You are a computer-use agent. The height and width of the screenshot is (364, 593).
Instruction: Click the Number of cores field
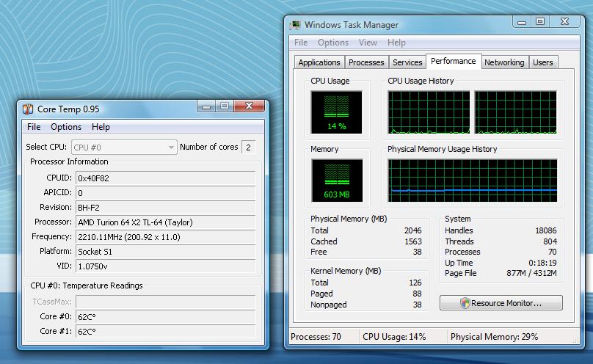(249, 148)
